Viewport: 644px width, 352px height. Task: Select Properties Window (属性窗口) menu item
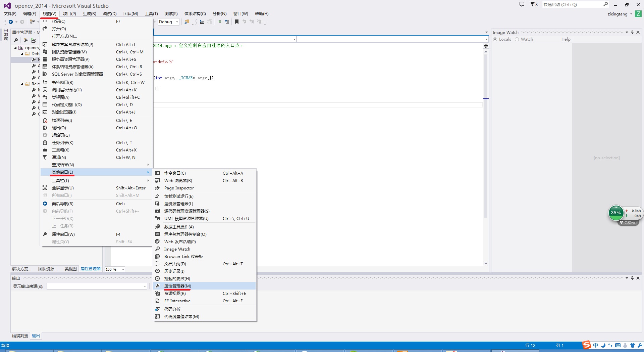click(x=96, y=234)
